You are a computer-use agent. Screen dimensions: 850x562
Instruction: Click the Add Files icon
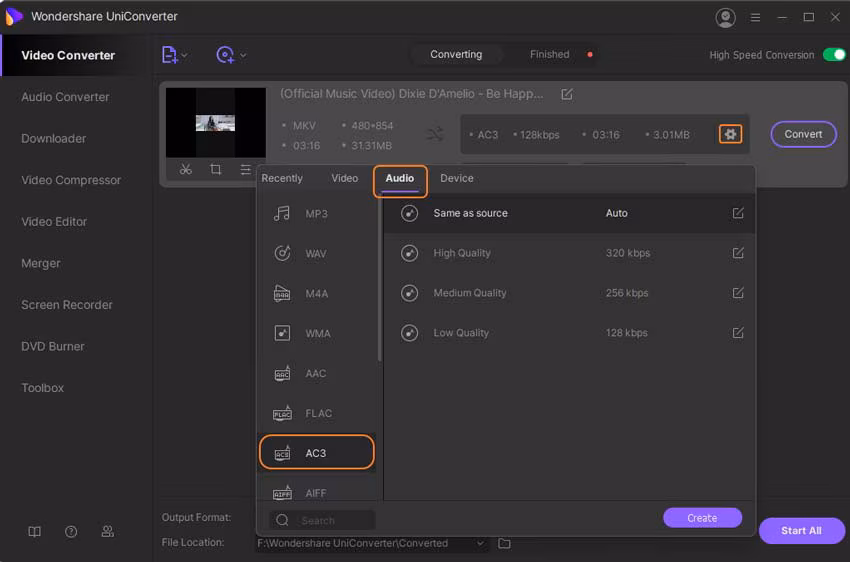click(x=169, y=55)
